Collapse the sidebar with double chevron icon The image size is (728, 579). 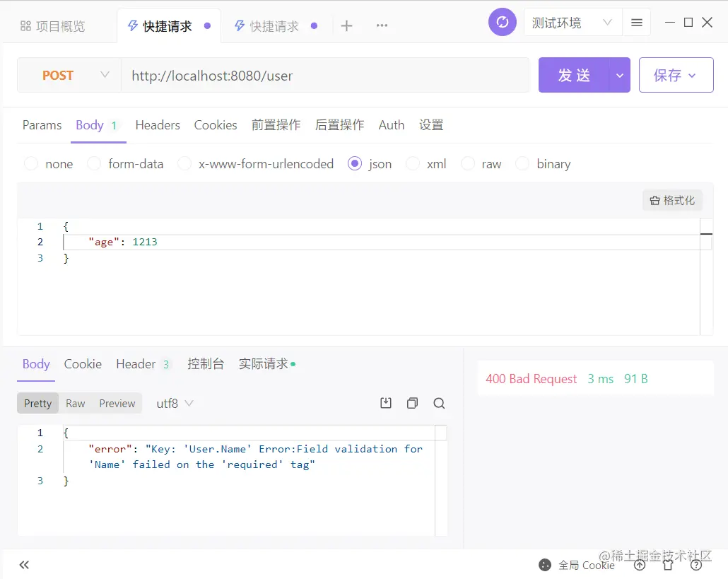click(x=24, y=565)
